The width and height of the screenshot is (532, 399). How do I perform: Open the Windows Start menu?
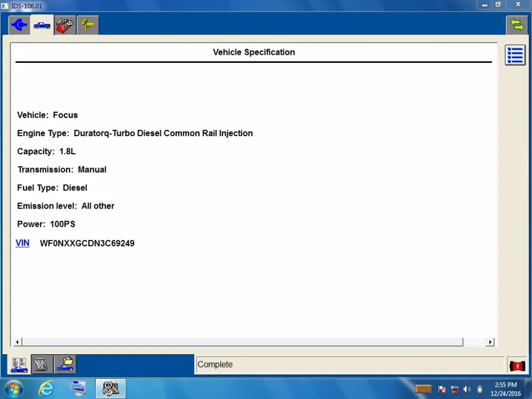13,388
